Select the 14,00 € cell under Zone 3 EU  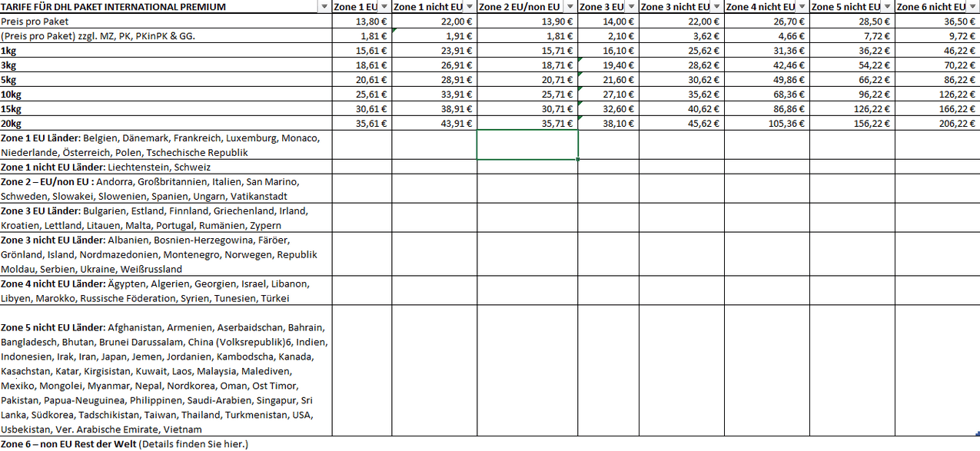pos(609,22)
